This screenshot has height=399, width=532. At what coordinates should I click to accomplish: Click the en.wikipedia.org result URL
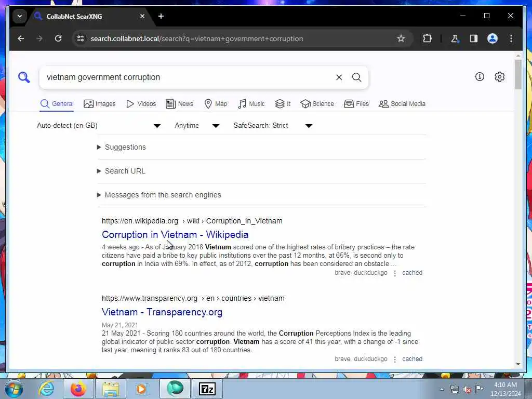[192, 221]
